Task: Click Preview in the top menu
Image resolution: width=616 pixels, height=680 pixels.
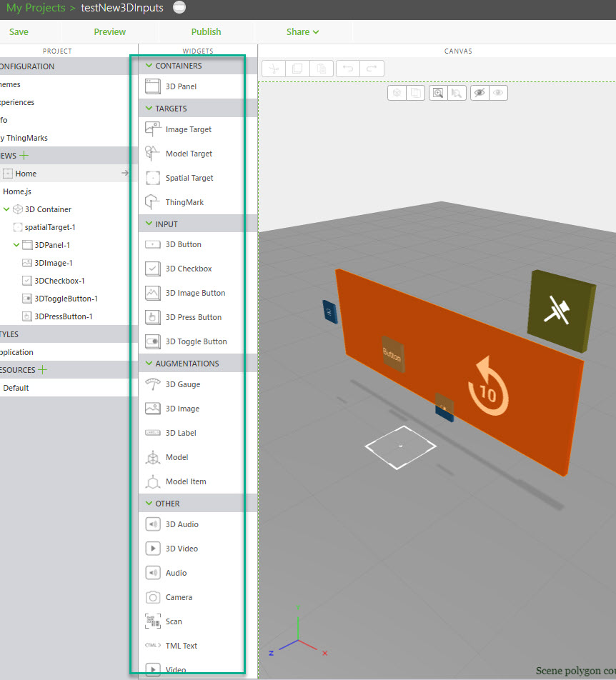Action: [x=109, y=31]
